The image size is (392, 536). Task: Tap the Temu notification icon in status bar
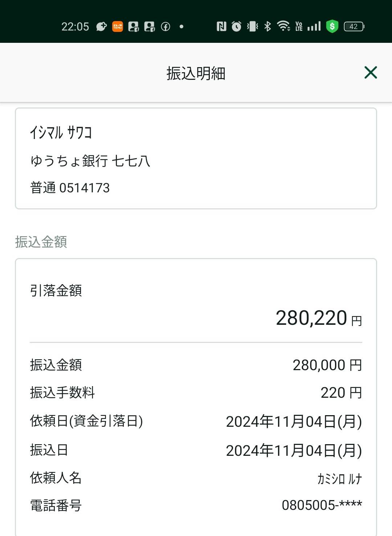118,26
